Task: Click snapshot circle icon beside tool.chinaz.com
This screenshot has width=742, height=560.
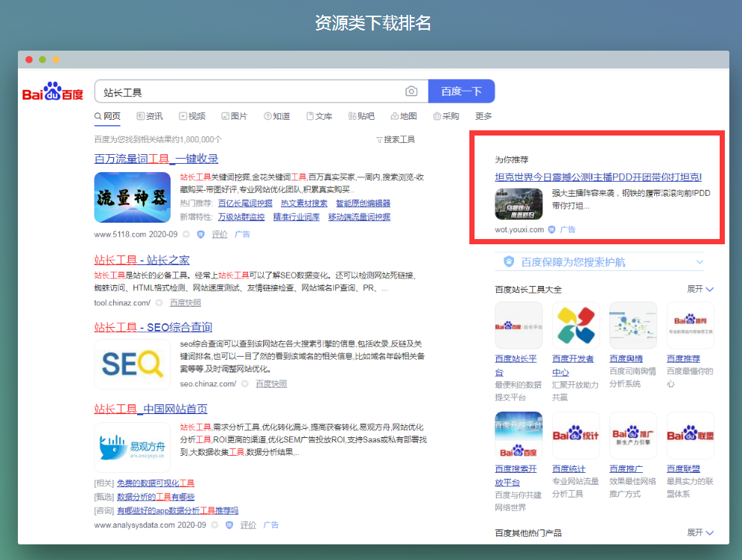Action: (159, 302)
